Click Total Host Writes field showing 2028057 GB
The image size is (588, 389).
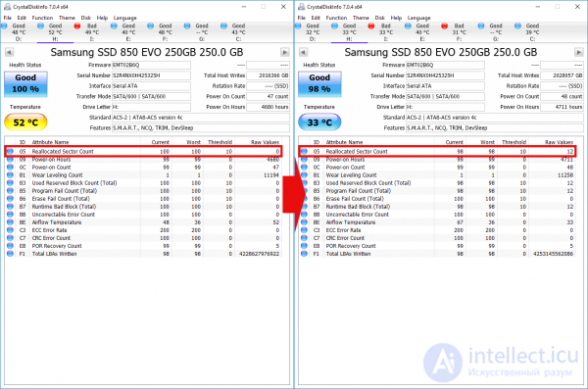tap(562, 75)
